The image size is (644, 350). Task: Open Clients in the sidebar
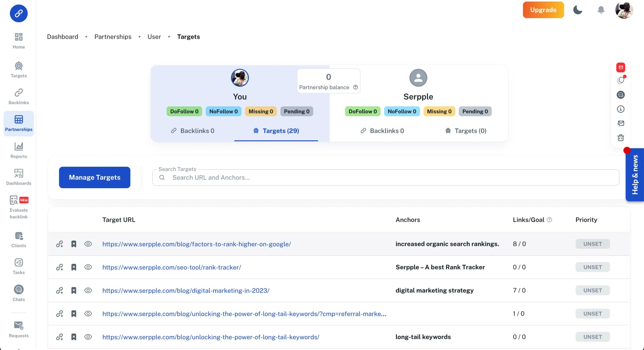pyautogui.click(x=19, y=240)
